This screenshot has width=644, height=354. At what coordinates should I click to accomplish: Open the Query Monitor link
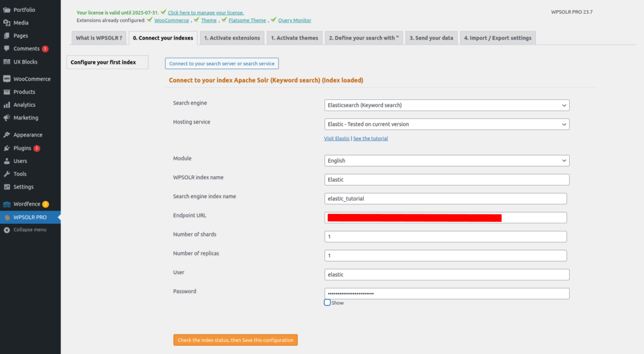pos(294,20)
